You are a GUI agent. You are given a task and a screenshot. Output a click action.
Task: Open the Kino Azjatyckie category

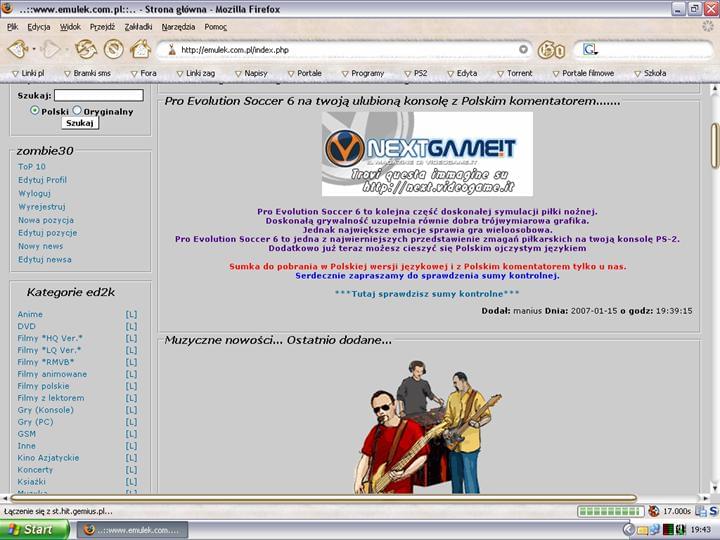48,457
